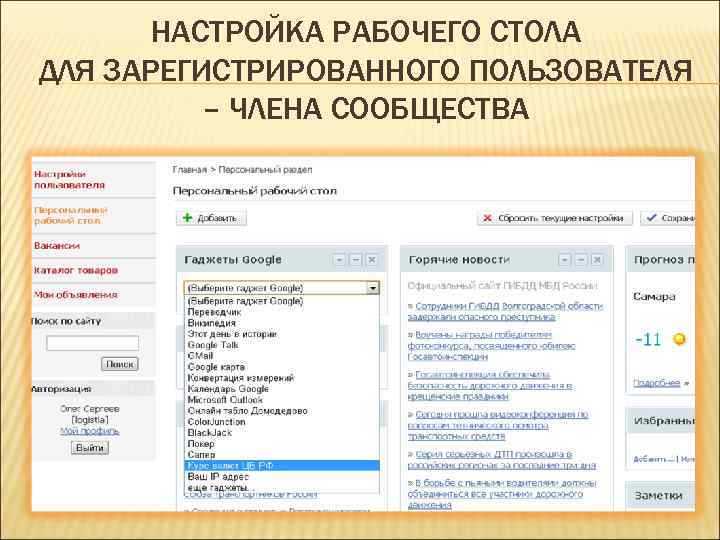Click the Добавить button with green plus
The width and height of the screenshot is (720, 540).
point(211,218)
